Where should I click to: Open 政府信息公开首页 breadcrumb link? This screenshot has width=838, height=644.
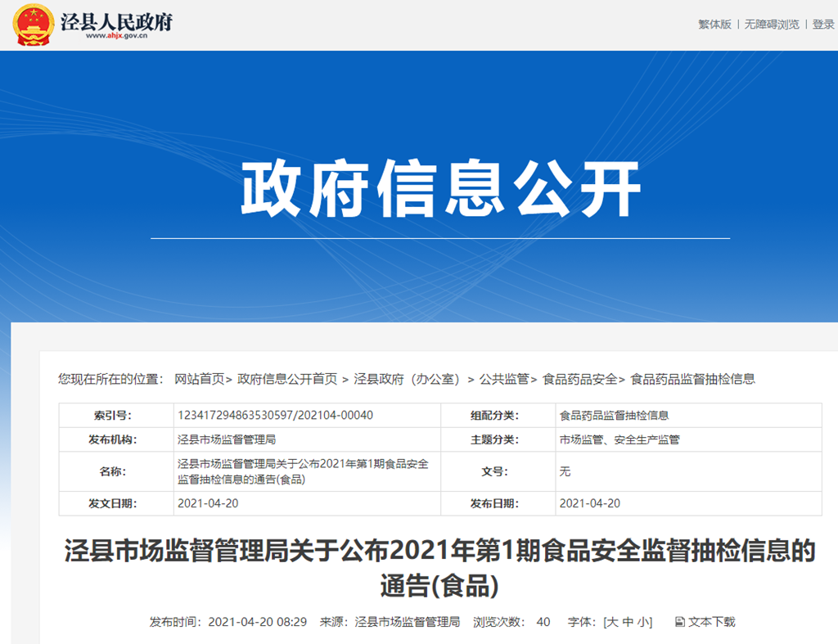(x=287, y=379)
